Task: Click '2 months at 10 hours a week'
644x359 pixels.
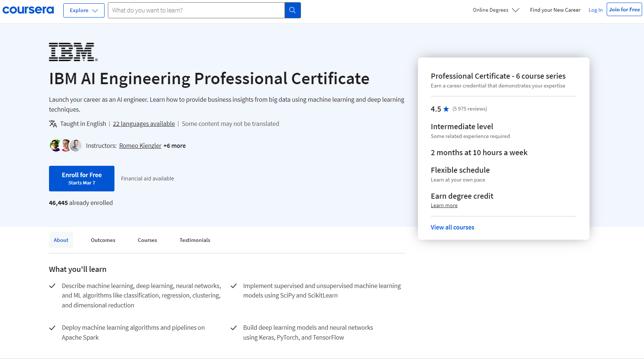Action: point(479,153)
